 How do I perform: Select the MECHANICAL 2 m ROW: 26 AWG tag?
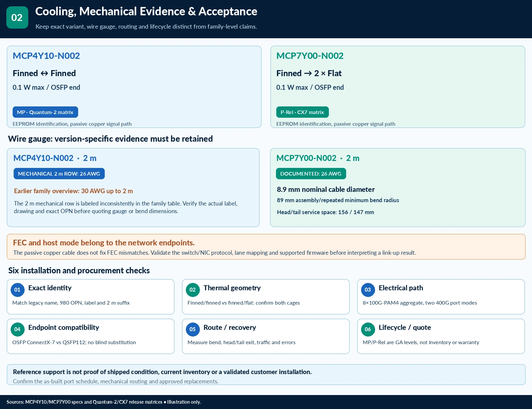[59, 174]
